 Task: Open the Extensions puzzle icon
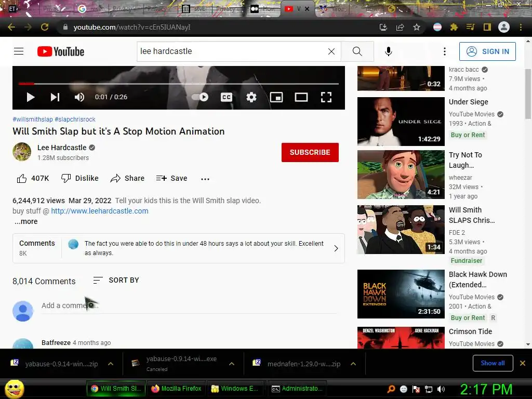point(454,27)
